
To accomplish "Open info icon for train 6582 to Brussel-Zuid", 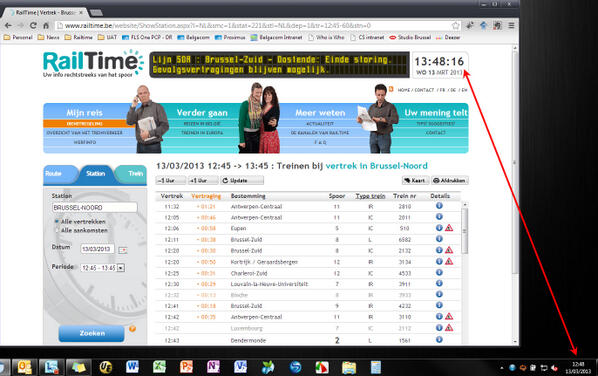I will click(x=439, y=239).
